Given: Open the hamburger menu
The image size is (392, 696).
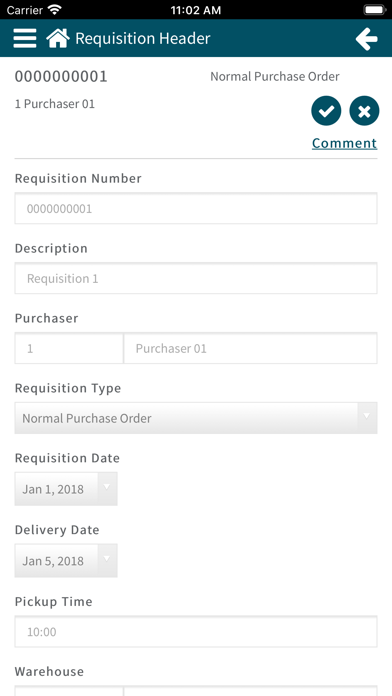Looking at the screenshot, I should pos(25,38).
